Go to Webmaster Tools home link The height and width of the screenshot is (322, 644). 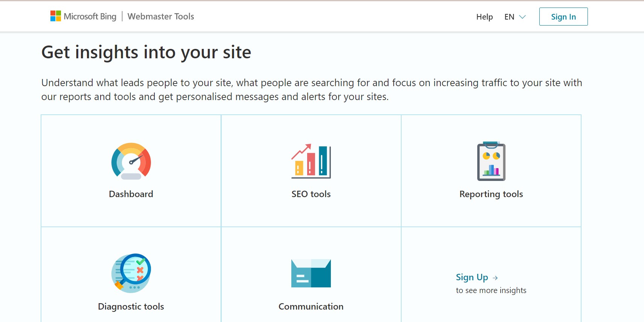(161, 17)
